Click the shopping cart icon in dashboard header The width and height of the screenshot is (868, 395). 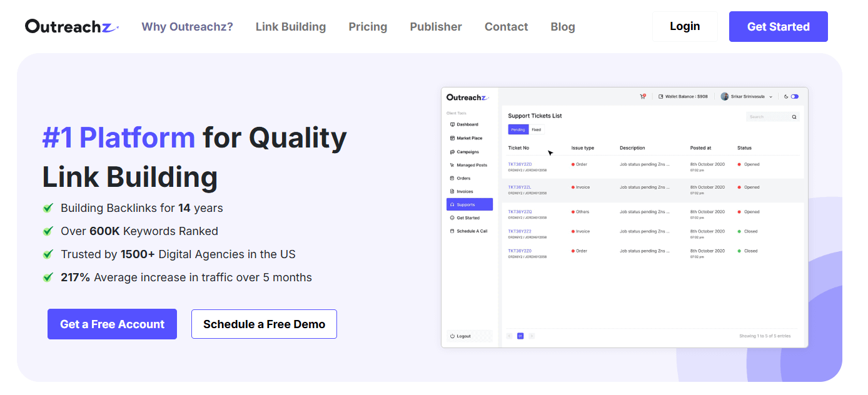[642, 97]
